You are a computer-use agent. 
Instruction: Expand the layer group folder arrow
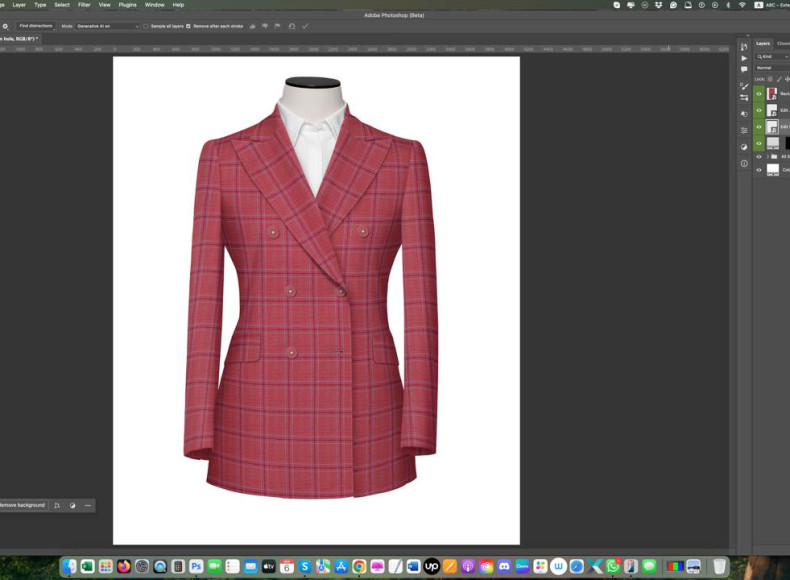(x=767, y=157)
